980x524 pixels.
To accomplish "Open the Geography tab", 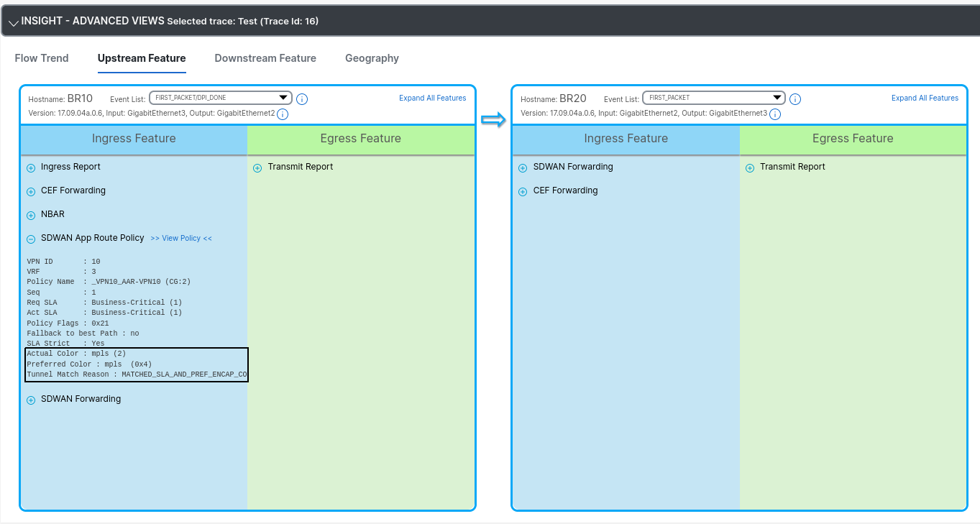I will coord(372,58).
